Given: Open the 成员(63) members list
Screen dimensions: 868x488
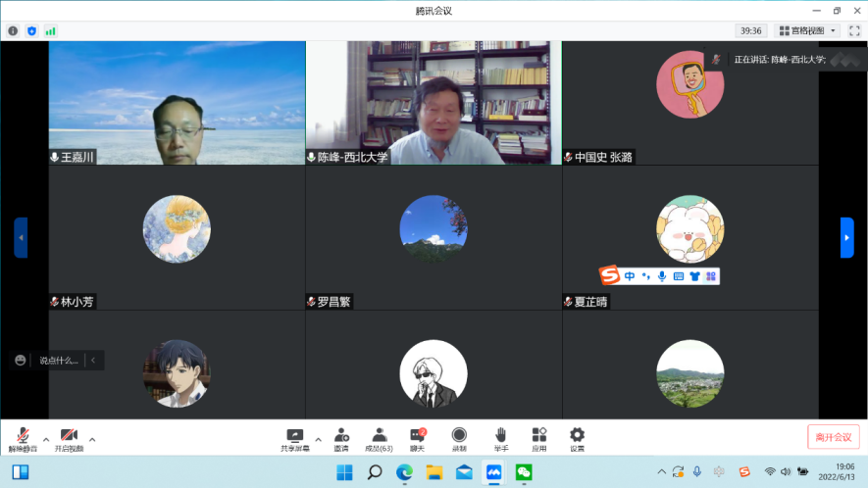Looking at the screenshot, I should (379, 437).
